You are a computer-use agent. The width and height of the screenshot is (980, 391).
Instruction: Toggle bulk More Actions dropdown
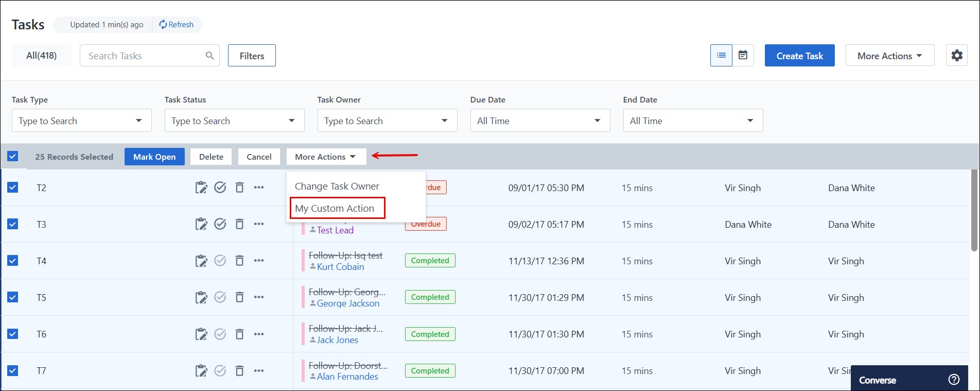(x=326, y=157)
